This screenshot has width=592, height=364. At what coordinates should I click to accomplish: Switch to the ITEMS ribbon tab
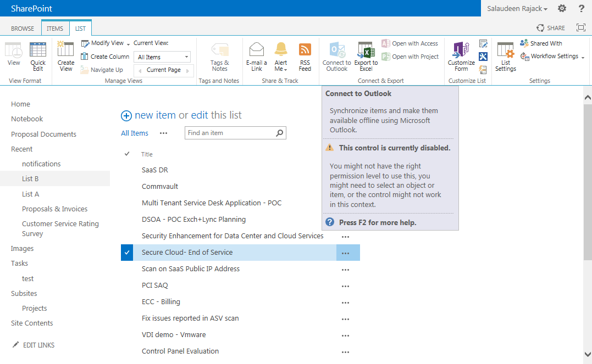click(55, 29)
